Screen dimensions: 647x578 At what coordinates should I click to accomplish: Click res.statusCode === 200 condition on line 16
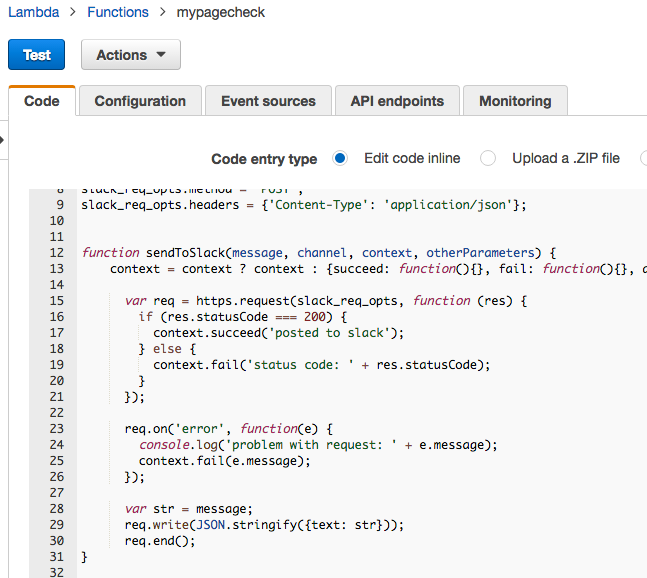pos(246,317)
